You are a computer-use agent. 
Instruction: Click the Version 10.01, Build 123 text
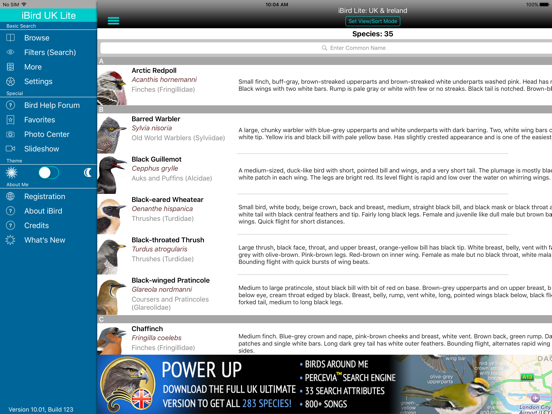pos(41,409)
